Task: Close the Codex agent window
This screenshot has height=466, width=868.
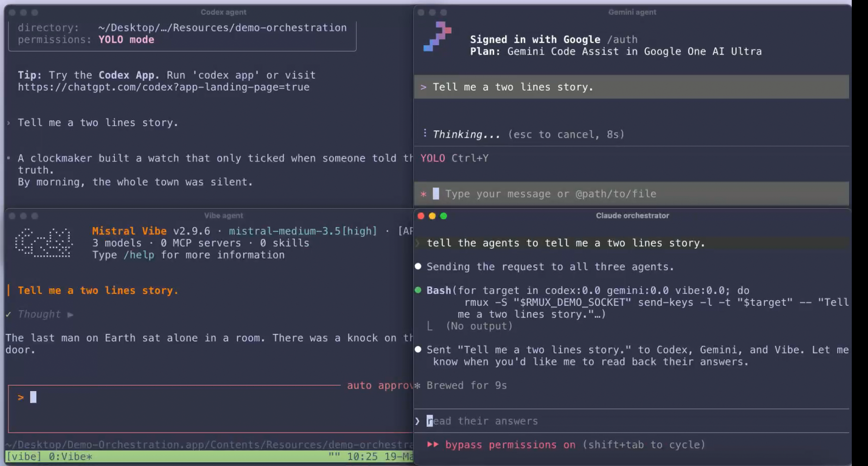Action: (x=12, y=12)
